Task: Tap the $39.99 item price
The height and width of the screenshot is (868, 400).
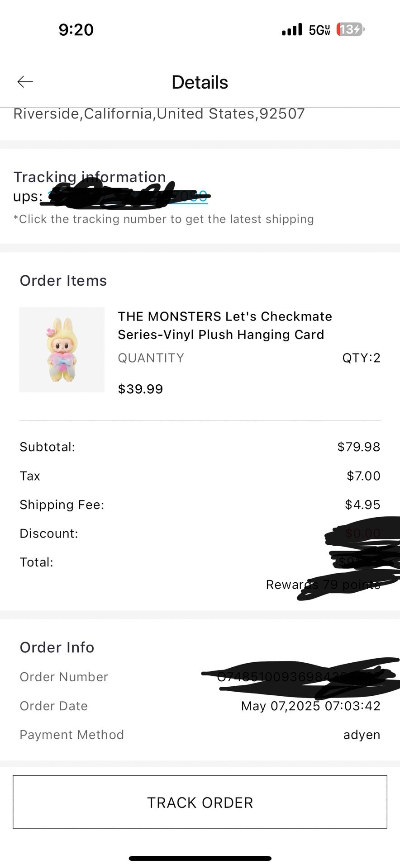Action: 140,389
